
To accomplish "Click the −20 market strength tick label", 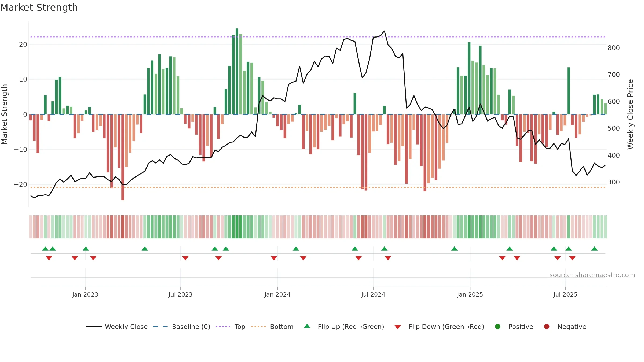I will pos(21,184).
